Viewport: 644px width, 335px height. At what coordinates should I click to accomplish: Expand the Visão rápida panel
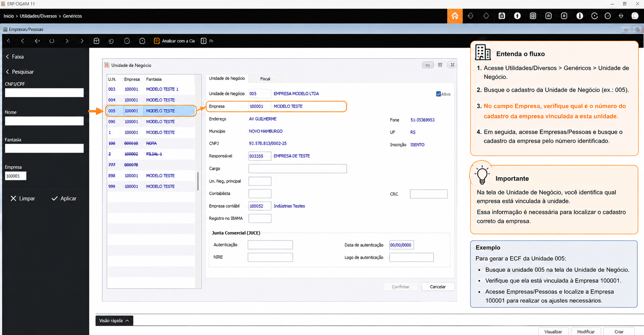(x=114, y=321)
